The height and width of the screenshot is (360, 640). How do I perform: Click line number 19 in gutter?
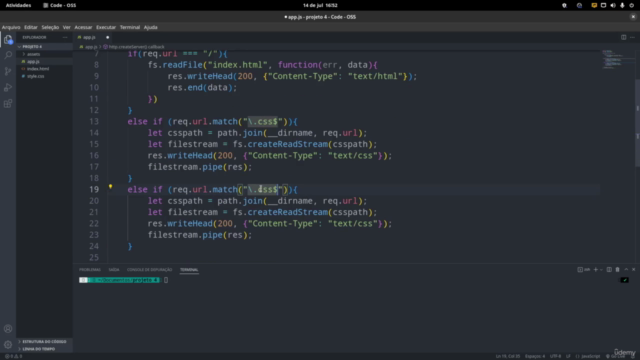click(94, 189)
